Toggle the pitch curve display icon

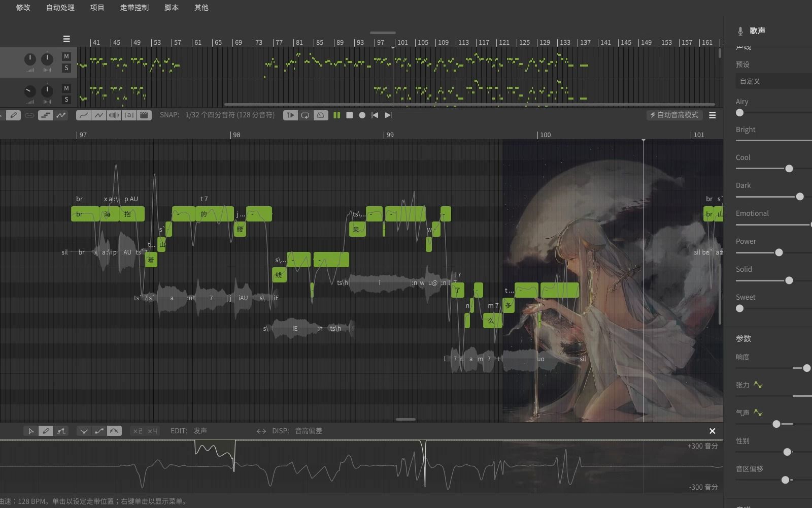click(x=61, y=115)
